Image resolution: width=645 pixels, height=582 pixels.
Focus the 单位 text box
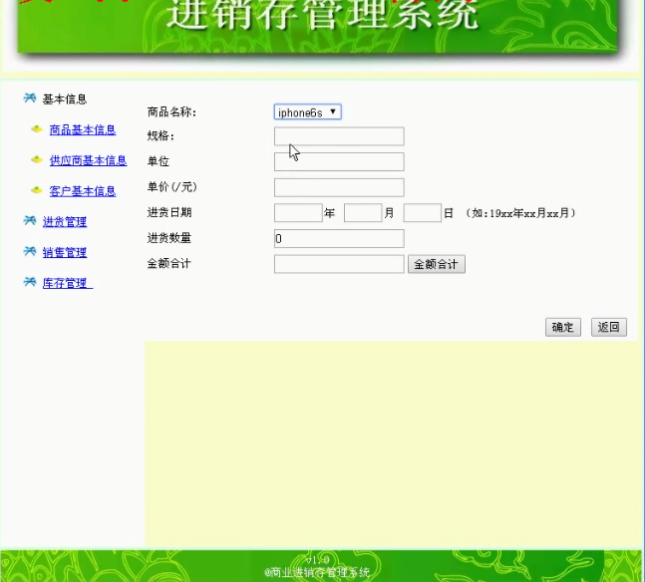339,162
